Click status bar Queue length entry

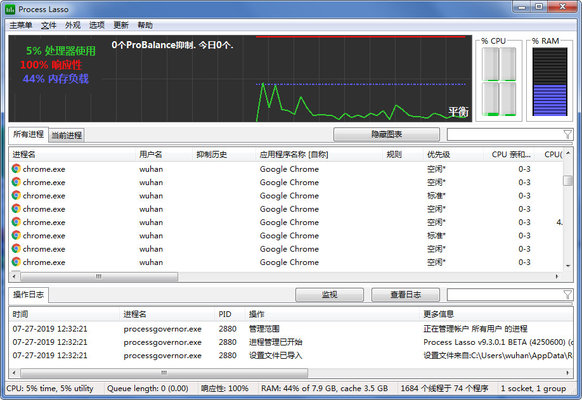[148, 388]
